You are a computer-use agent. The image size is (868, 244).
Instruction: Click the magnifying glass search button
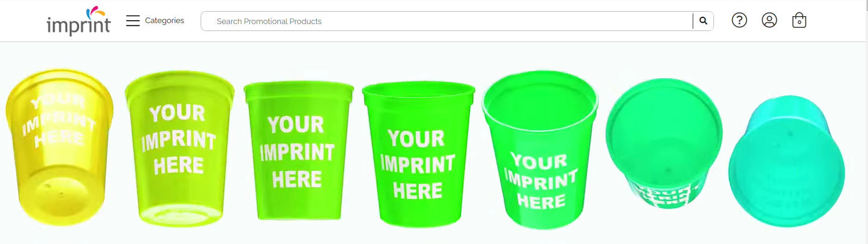click(x=703, y=21)
